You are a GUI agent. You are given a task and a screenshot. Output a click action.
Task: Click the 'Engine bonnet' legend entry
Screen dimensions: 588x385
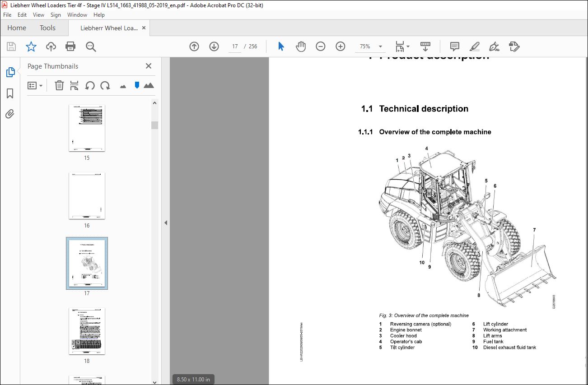[406, 330]
